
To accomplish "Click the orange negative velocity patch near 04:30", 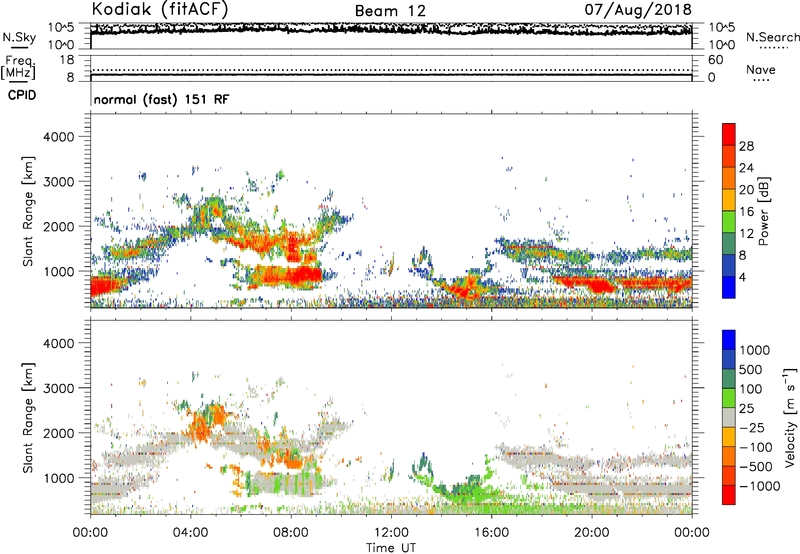I will coord(201,427).
